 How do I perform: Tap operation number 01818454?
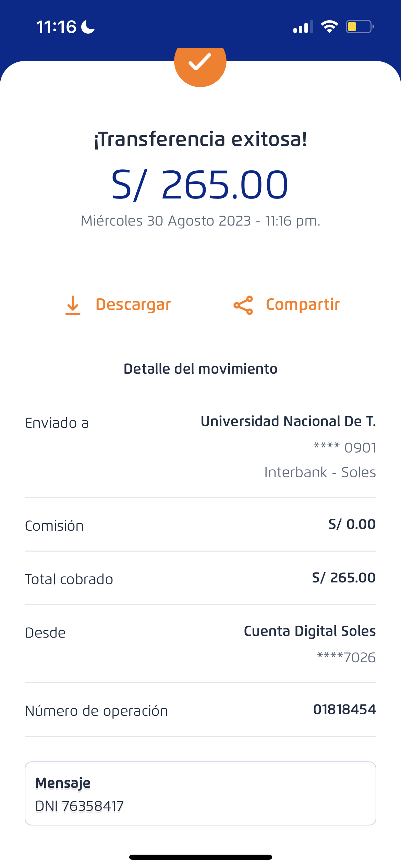pyautogui.click(x=344, y=709)
